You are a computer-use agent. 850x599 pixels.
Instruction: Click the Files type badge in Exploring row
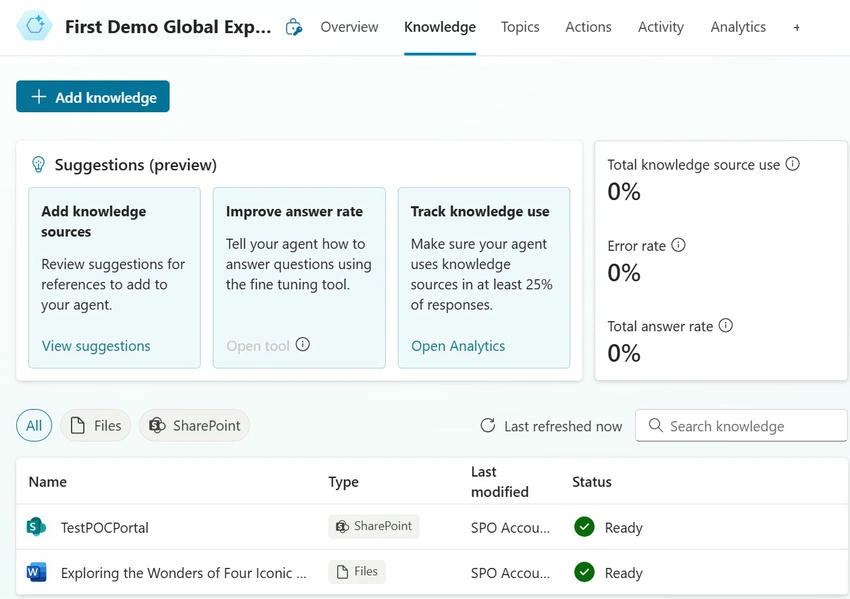click(x=357, y=572)
